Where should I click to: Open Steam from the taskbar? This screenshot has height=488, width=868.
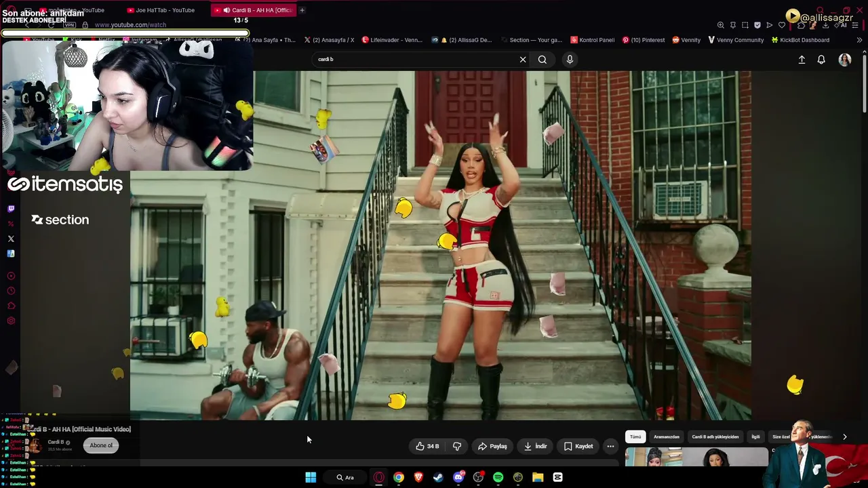(x=438, y=477)
